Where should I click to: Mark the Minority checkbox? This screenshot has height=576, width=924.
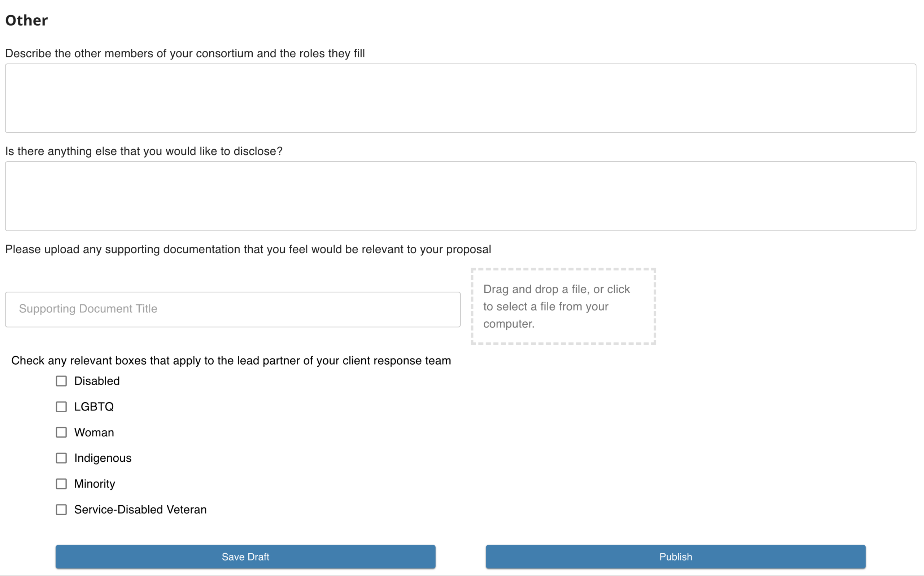61,484
